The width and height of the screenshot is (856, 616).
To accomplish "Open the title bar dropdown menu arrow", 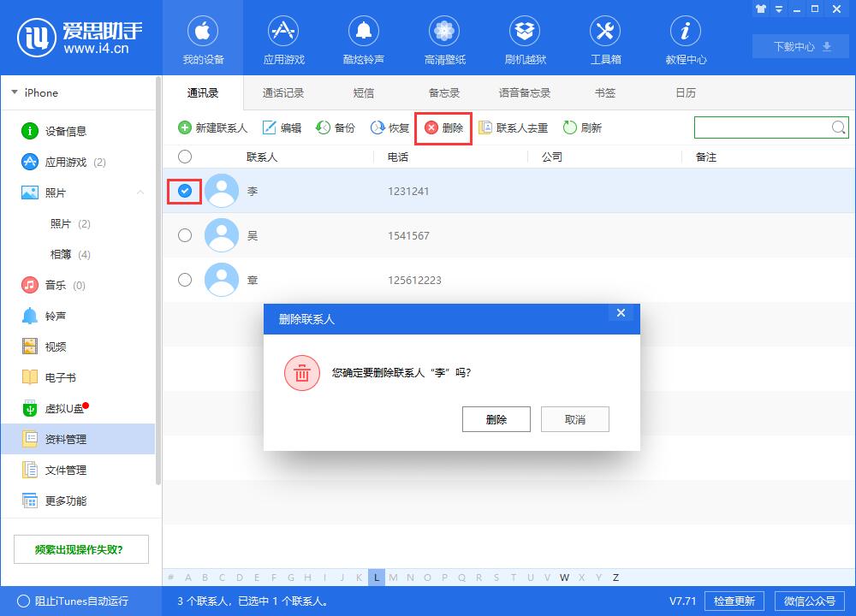I will [x=780, y=9].
